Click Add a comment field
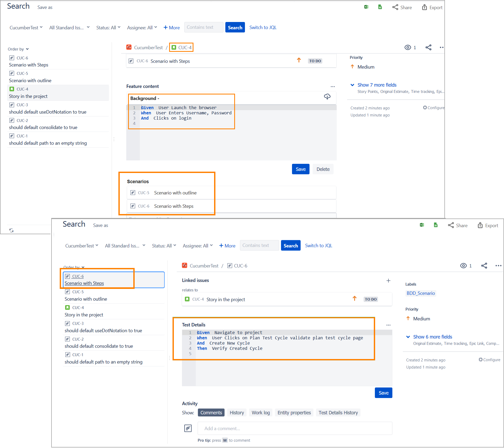The width and height of the screenshot is (504, 448). (x=295, y=428)
